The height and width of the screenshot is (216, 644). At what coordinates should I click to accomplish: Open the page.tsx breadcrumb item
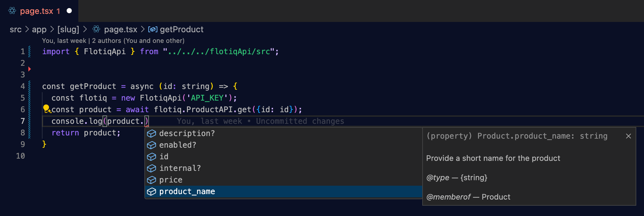pos(121,29)
